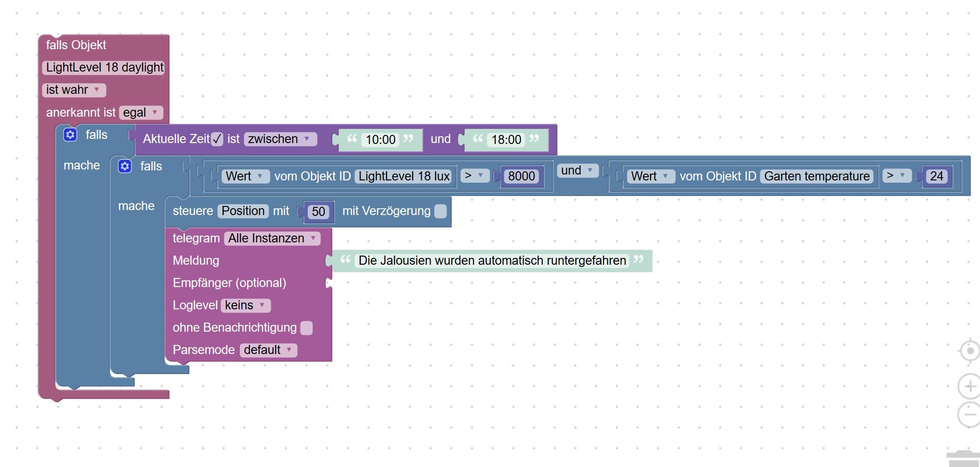Click the inner 'mache' label
Viewport: 980px width, 467px height.
[x=136, y=206]
